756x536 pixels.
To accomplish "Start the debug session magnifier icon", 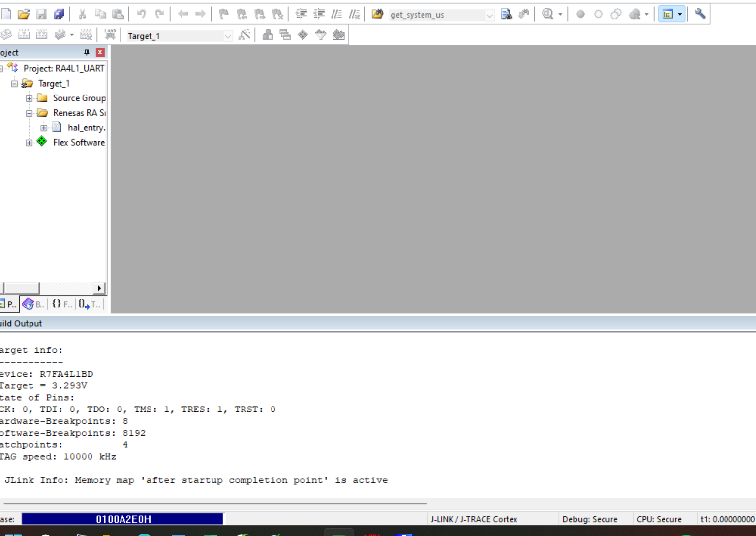I will [547, 14].
